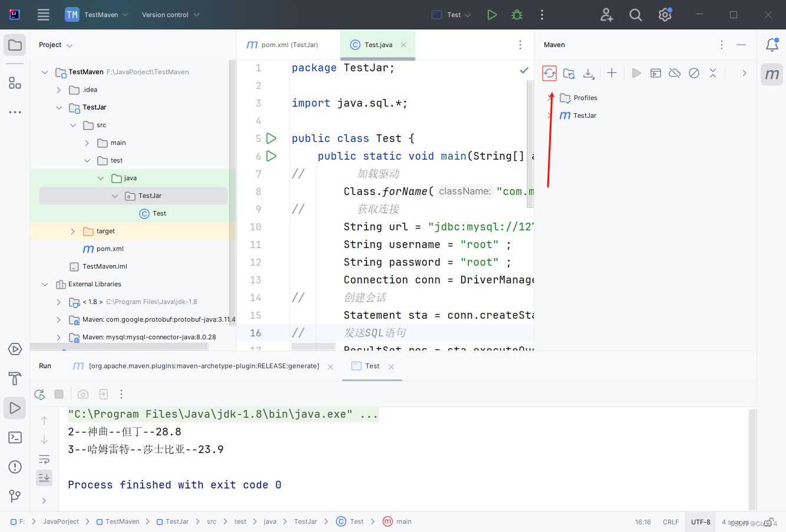This screenshot has height=532, width=786.
Task: Open the Maven tool window icon
Action: point(772,74)
